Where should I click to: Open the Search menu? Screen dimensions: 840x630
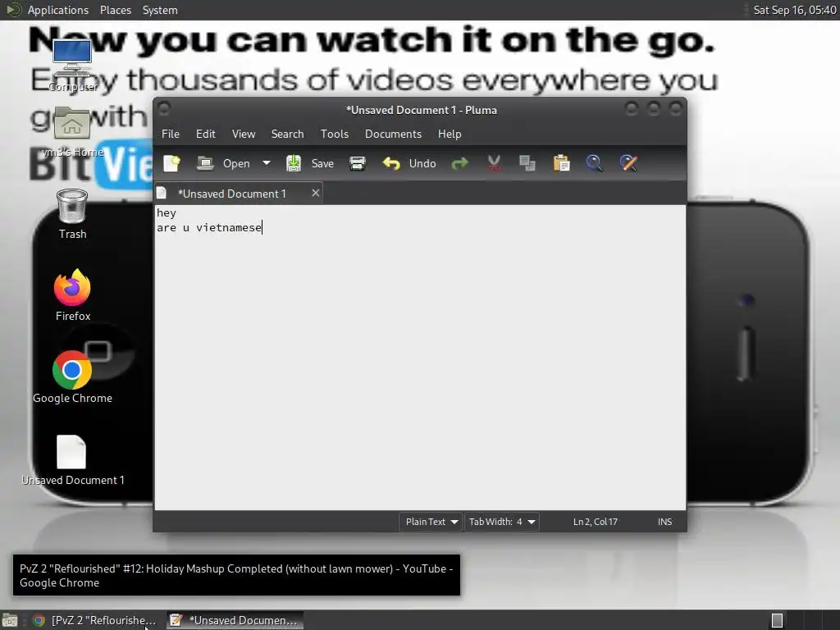[287, 134]
